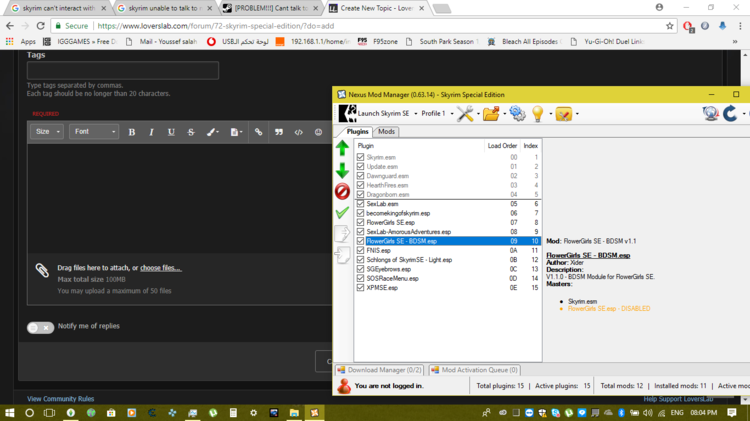This screenshot has width=750, height=421.
Task: Switch to the Mods tab
Action: tap(386, 132)
